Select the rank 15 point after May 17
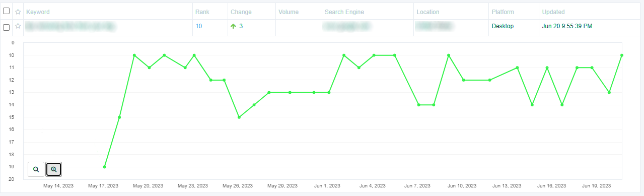Screen dimensions: 644x196 pyautogui.click(x=119, y=117)
